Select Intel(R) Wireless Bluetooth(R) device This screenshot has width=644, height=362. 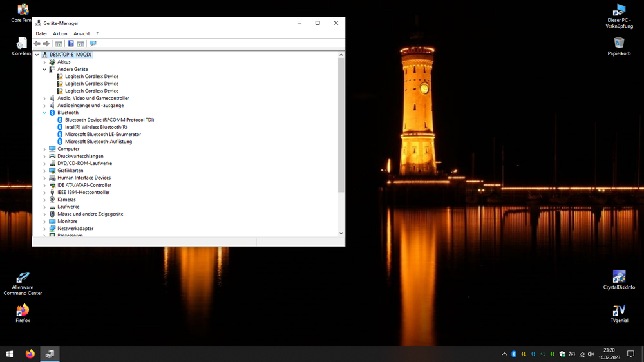point(95,127)
